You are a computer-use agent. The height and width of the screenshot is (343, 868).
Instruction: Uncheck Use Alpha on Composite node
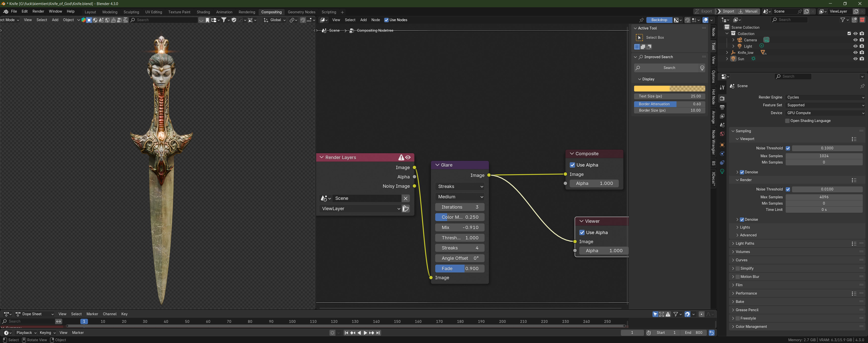pos(573,165)
